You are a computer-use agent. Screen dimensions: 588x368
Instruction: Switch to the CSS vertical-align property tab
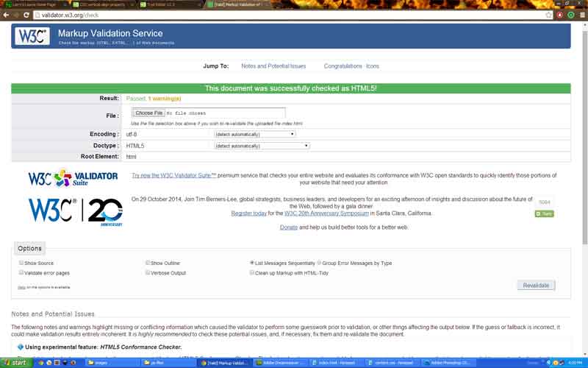pos(102,4)
